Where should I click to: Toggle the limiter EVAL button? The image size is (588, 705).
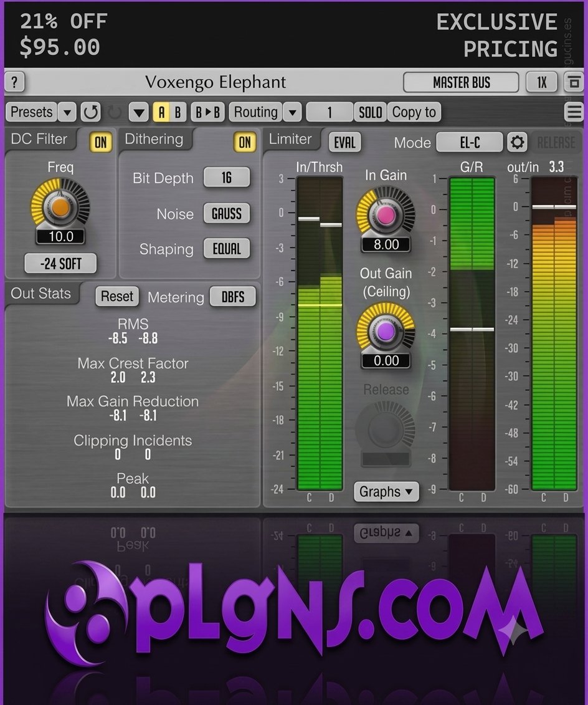tap(344, 143)
